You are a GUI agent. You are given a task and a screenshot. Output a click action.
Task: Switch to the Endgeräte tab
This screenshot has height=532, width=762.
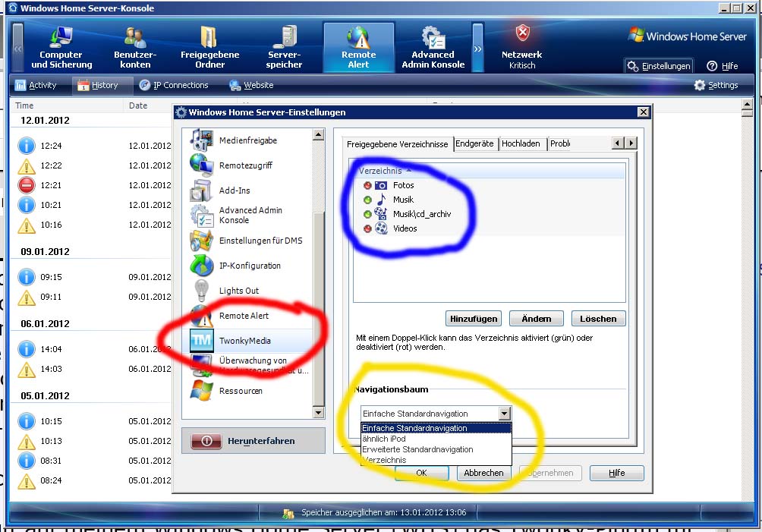coord(474,143)
